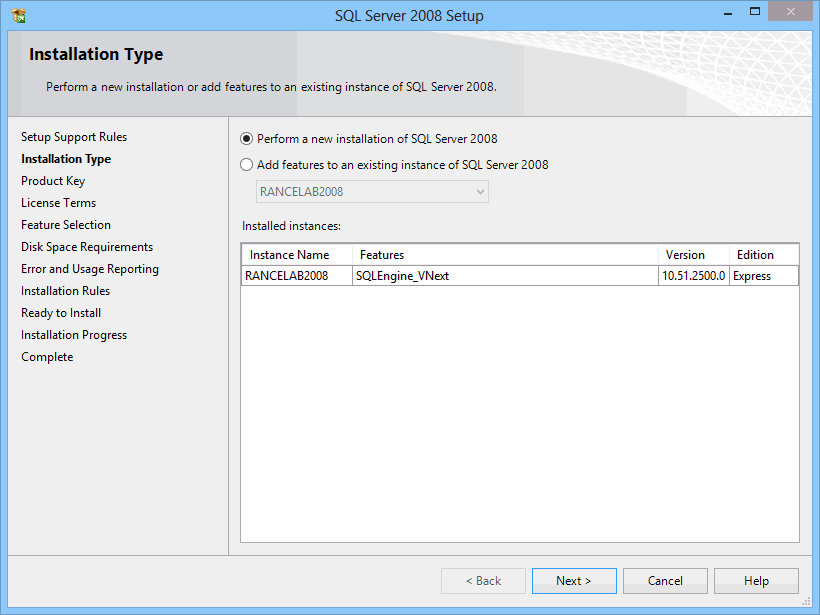Click Ready to Install step
Screen dimensions: 820x615
[x=61, y=313]
